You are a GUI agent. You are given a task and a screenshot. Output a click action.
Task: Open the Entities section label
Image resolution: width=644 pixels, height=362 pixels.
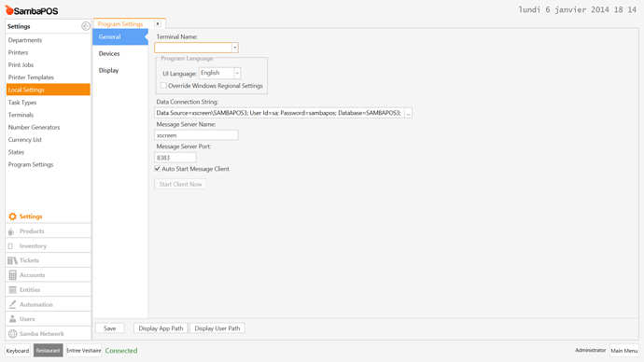pos(30,290)
